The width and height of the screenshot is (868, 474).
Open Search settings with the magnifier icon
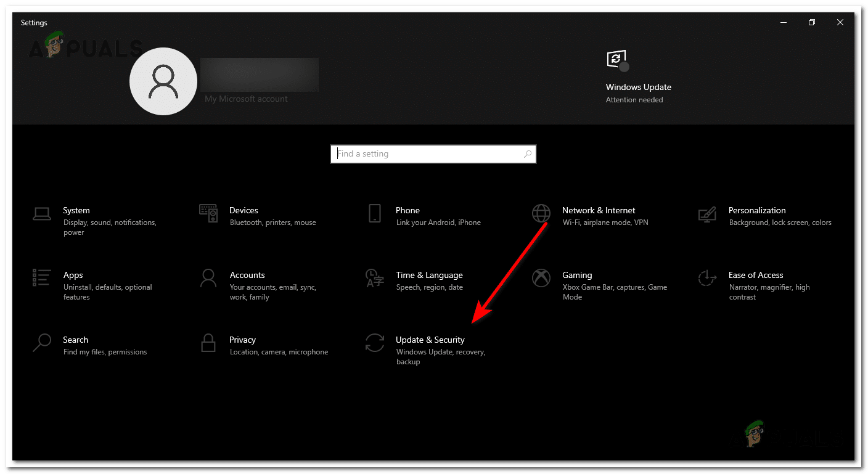(x=41, y=342)
